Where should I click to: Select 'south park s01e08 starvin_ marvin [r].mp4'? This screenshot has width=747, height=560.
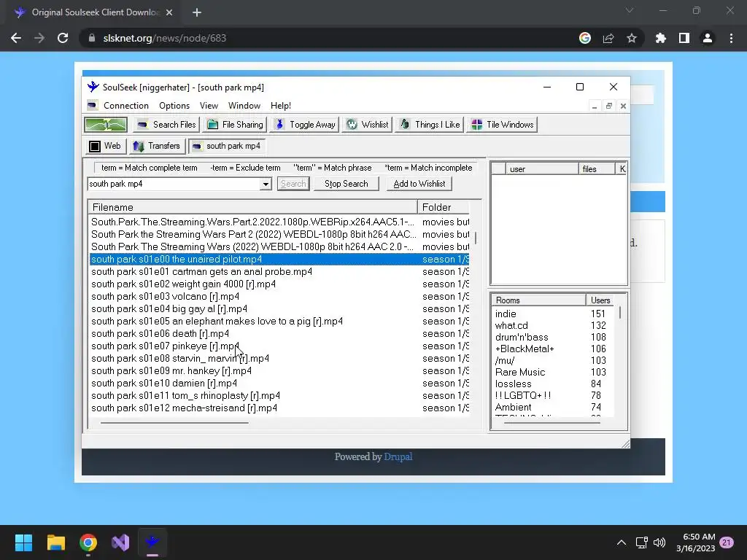pyautogui.click(x=279, y=358)
